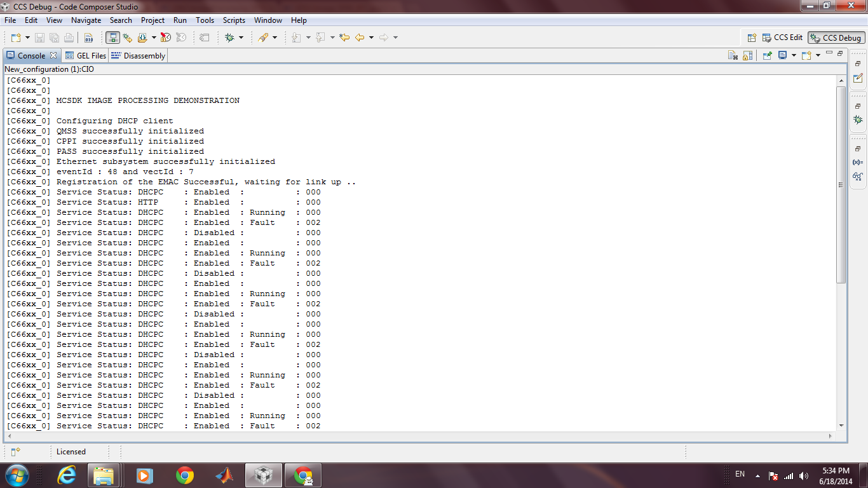Image resolution: width=868 pixels, height=488 pixels.
Task: Open the Navigate menu
Action: (86, 20)
